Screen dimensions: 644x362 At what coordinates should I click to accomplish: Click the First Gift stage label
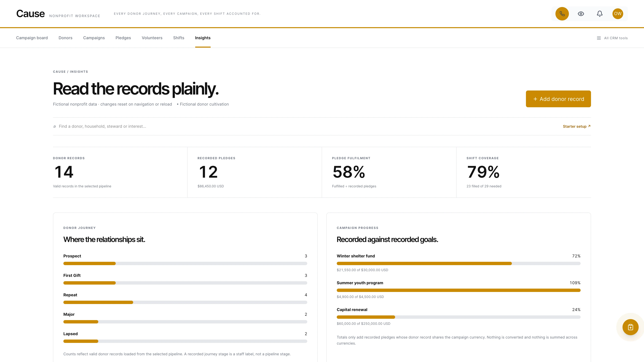[72, 276]
